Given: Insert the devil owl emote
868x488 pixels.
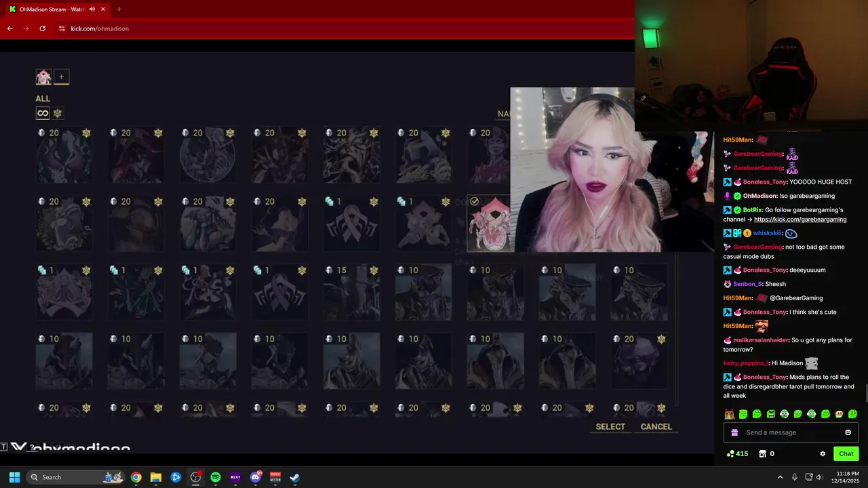Looking at the screenshot, I should (x=729, y=414).
